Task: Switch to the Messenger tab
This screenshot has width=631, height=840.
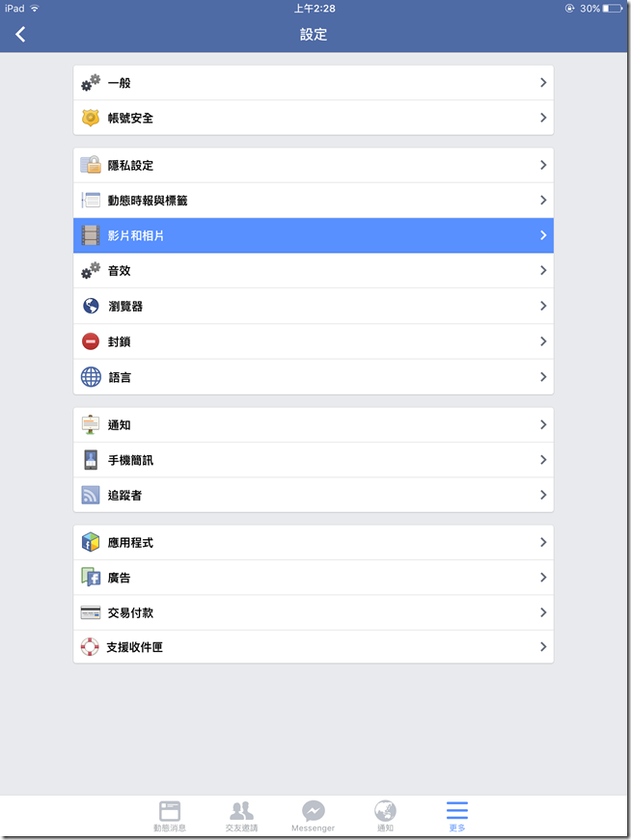Action: (x=313, y=816)
